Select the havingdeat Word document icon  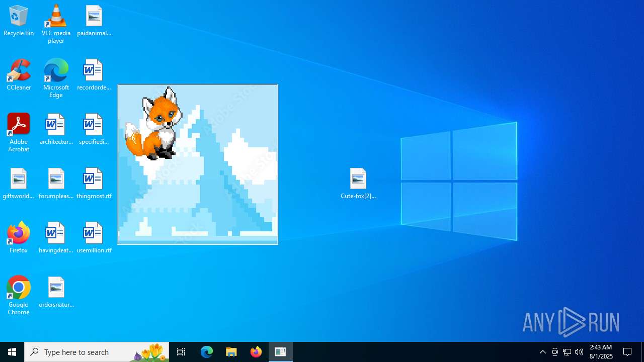tap(56, 238)
